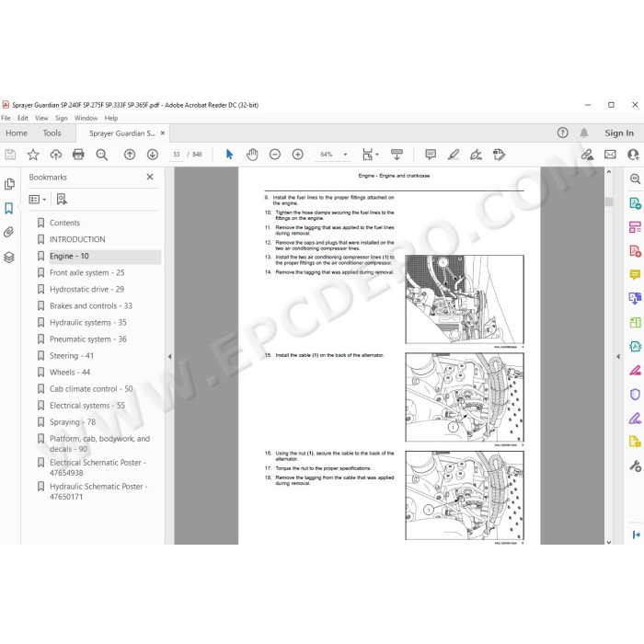The image size is (644, 644).
Task: Click the vertical scrollbar thumb
Action: [609, 201]
